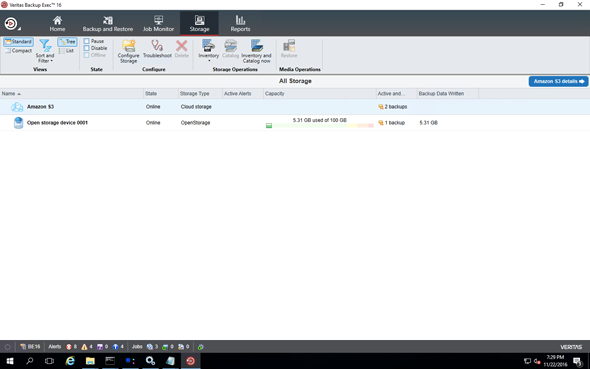The height and width of the screenshot is (369, 590).
Task: Check the Disable checkbox
Action: 87,48
